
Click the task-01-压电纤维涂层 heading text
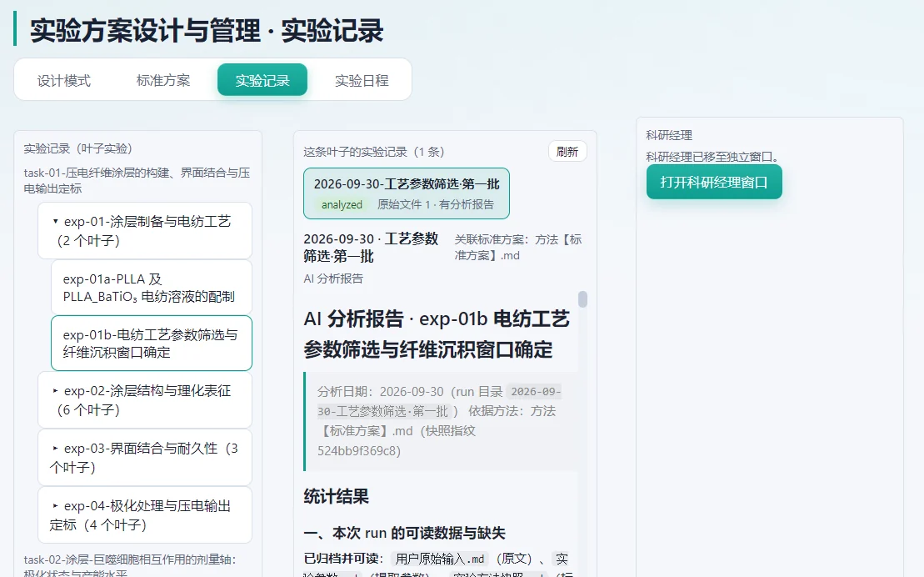[x=137, y=181]
